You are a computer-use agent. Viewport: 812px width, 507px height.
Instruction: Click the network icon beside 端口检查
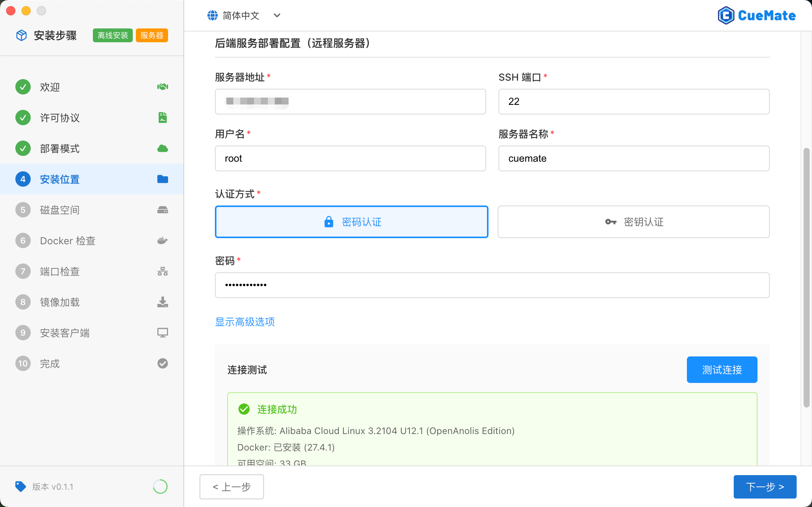point(162,271)
